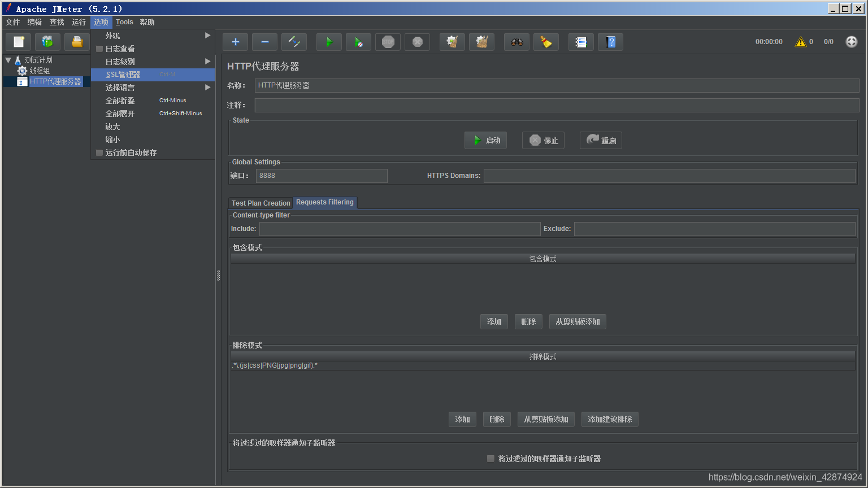Select SSL管理器 menu item
The height and width of the screenshot is (488, 868).
point(153,75)
